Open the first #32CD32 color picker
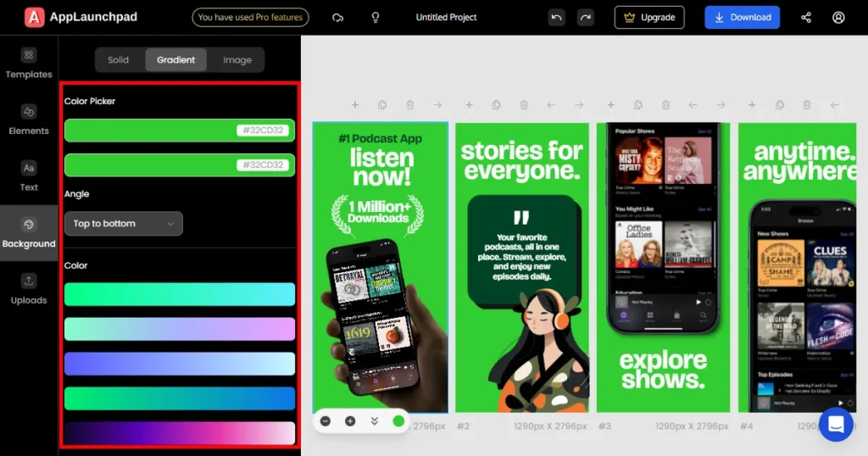The image size is (868, 456). [x=180, y=131]
